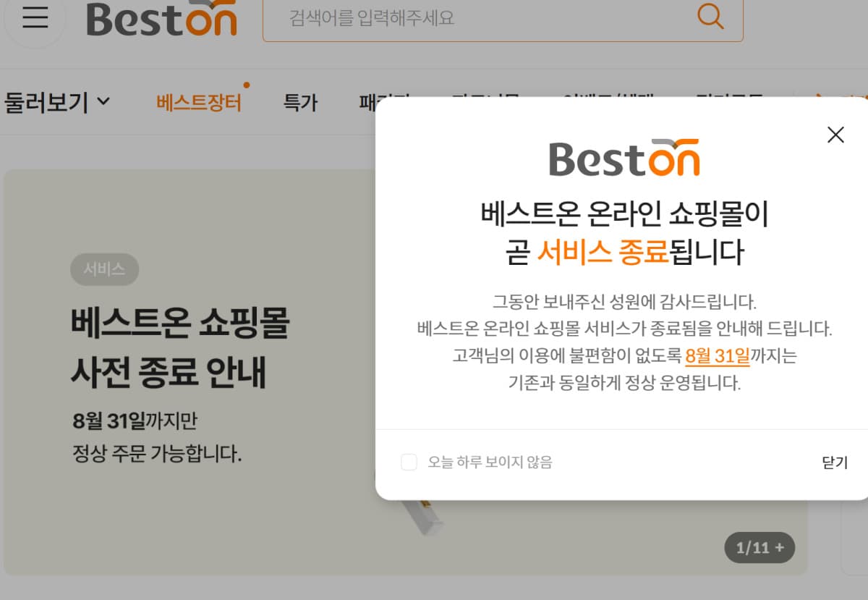Click the Beston logo inside the popup
This screenshot has width=868, height=600.
coord(624,158)
